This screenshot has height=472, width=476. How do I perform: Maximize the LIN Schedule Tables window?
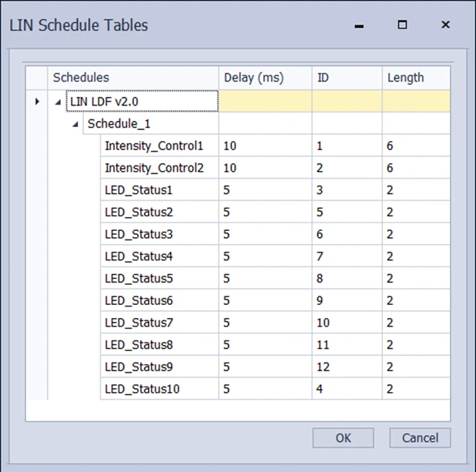[402, 25]
